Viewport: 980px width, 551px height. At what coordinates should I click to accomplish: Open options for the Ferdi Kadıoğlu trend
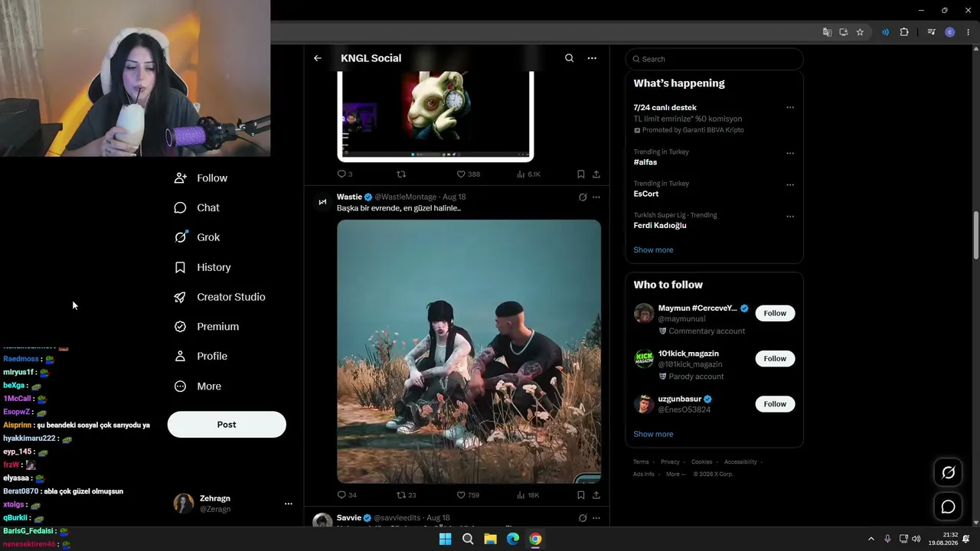pos(790,217)
